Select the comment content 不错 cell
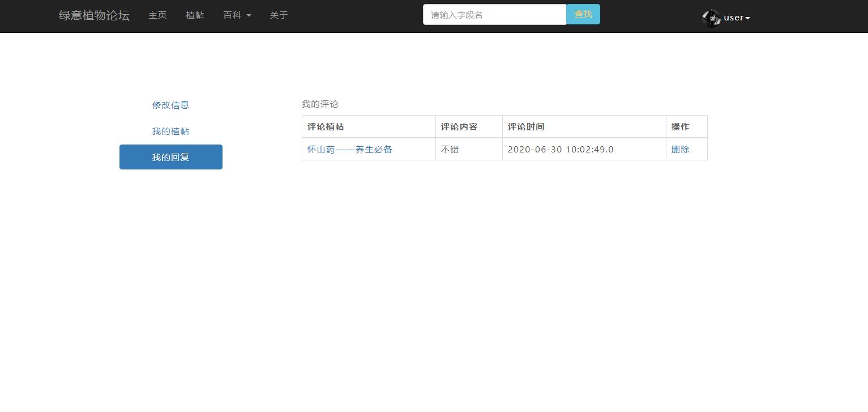This screenshot has width=868, height=412. [x=450, y=149]
